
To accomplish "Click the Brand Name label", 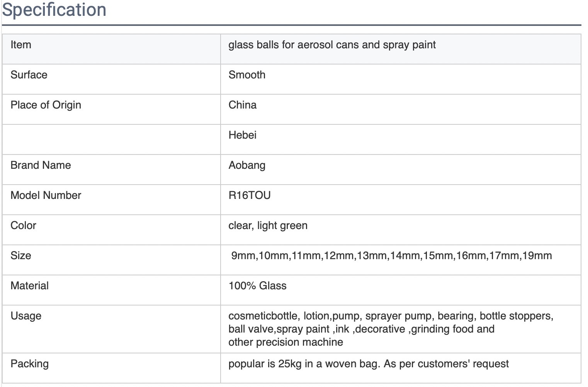I will click(41, 165).
